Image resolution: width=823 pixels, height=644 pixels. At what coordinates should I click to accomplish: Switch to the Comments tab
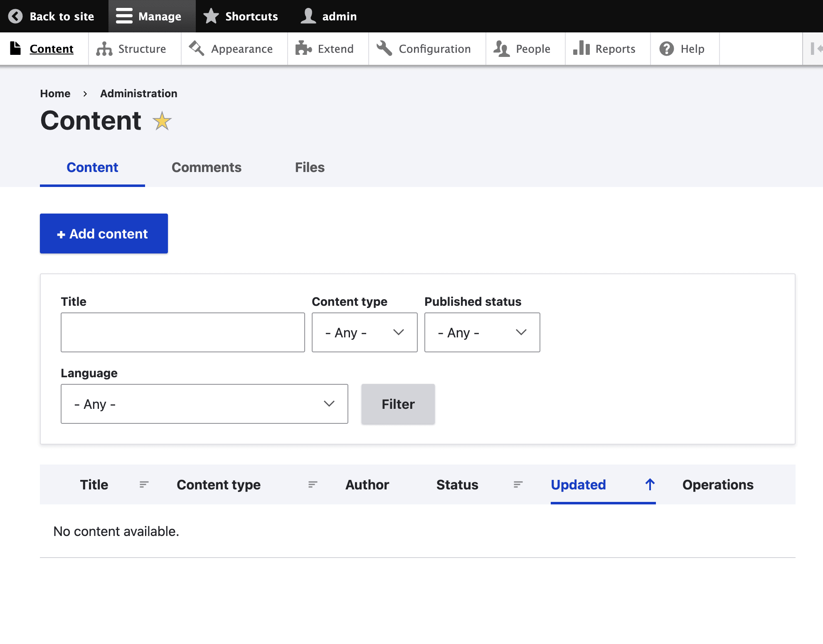(x=206, y=167)
